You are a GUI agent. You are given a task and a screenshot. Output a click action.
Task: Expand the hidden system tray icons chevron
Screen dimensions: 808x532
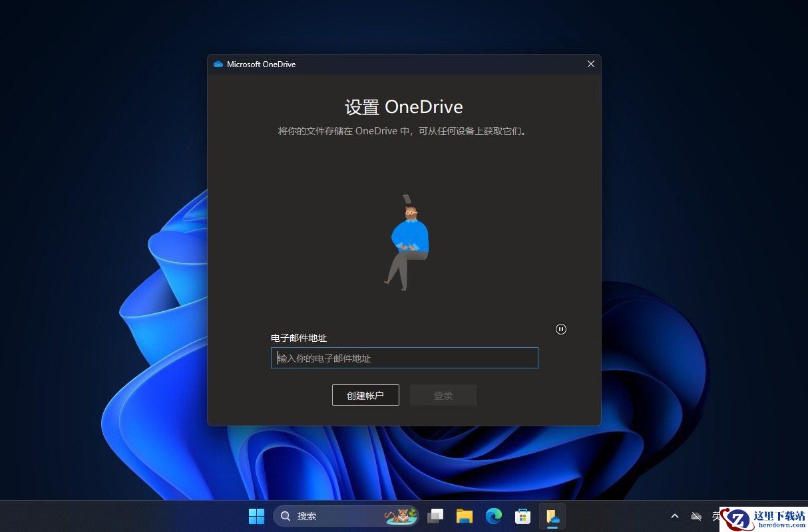click(x=675, y=516)
